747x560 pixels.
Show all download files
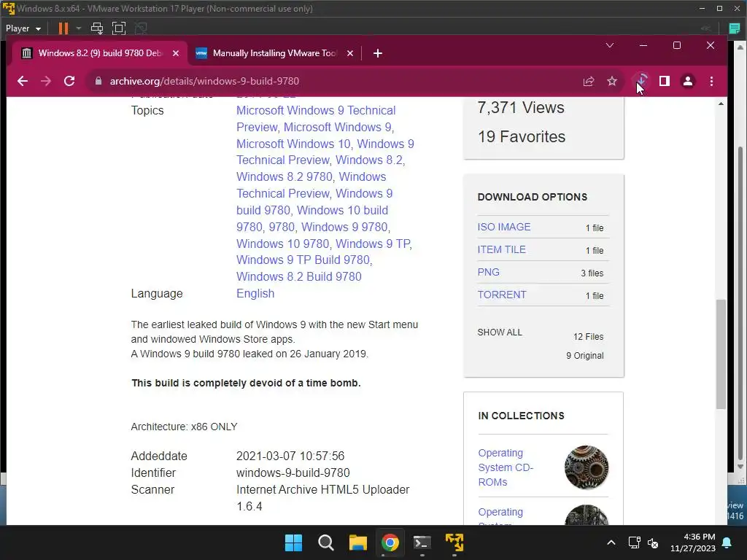click(x=500, y=332)
